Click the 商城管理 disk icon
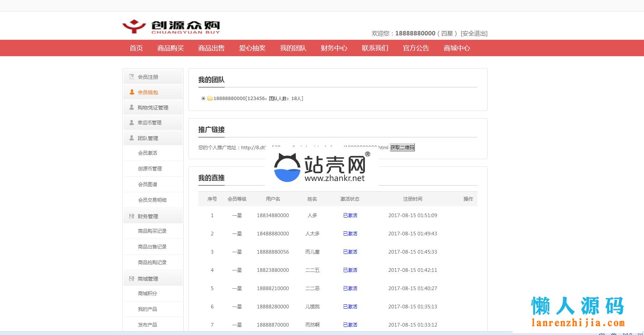644x335 pixels. [132, 278]
